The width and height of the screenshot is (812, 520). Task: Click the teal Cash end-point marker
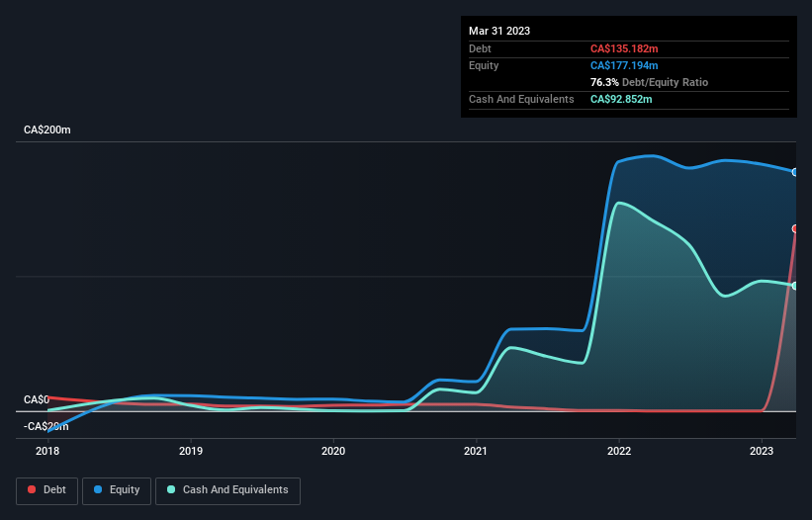tap(795, 286)
